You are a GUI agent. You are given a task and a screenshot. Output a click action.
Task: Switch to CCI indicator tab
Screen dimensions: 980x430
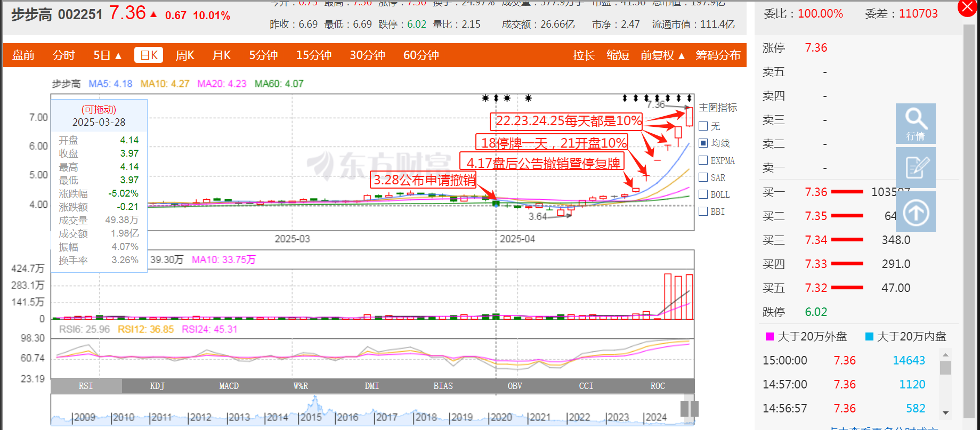click(586, 386)
